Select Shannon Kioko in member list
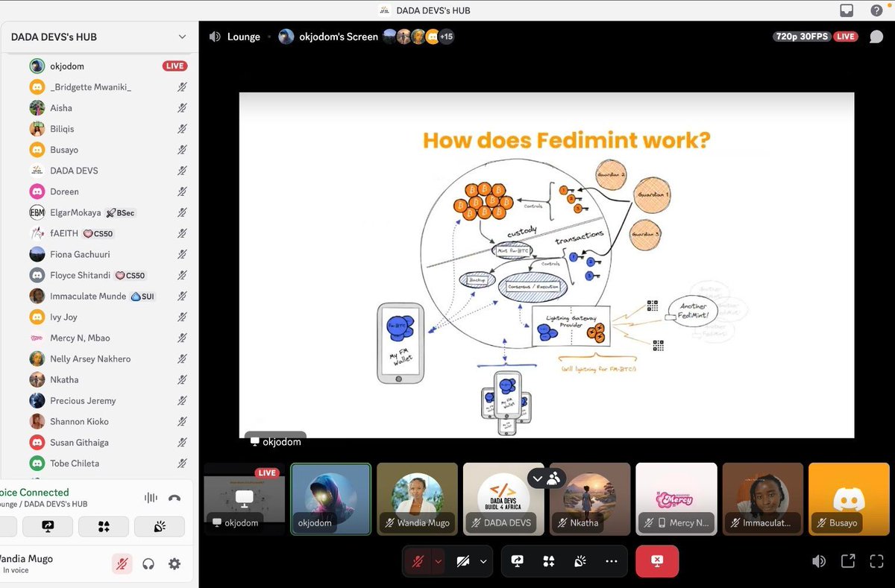The width and height of the screenshot is (895, 588). click(x=108, y=421)
